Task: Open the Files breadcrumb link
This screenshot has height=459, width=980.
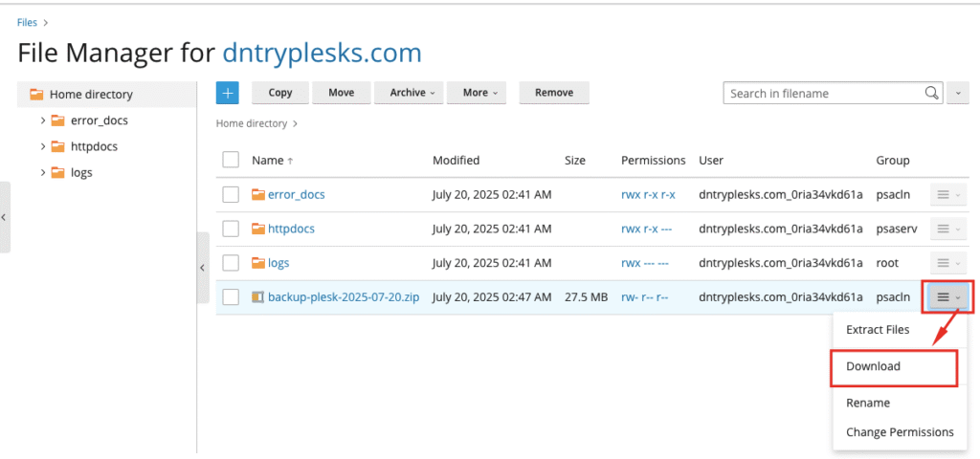Action: click(x=27, y=23)
